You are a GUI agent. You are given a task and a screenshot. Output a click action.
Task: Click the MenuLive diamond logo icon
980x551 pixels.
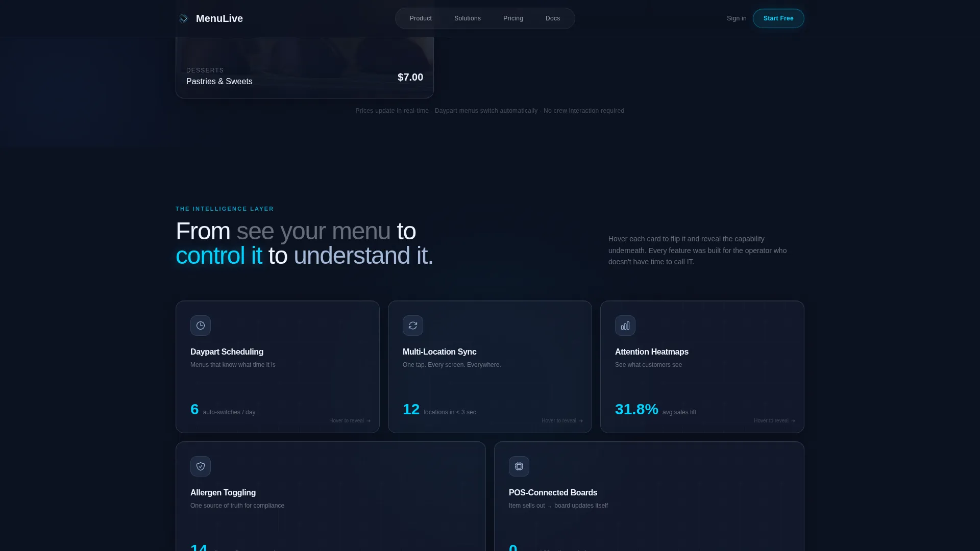pos(183,19)
